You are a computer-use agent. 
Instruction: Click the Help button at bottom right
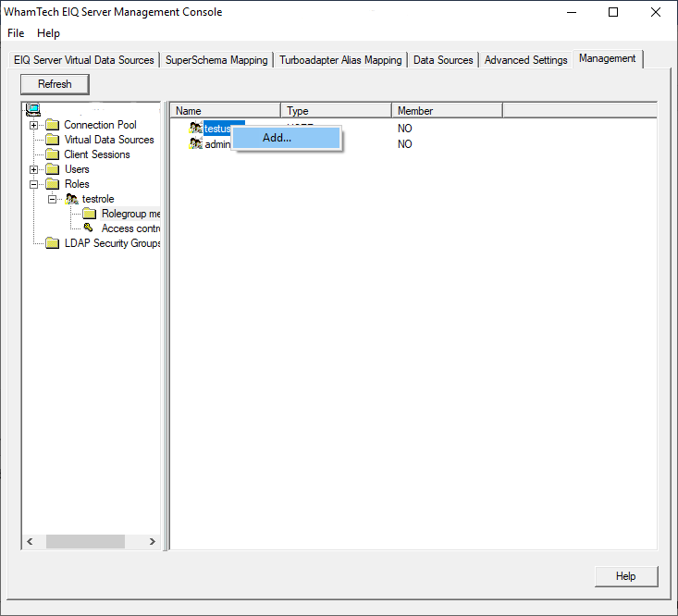click(626, 576)
